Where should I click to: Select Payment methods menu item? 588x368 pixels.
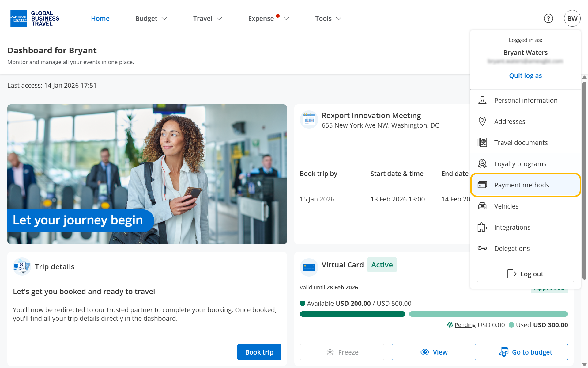coord(525,185)
